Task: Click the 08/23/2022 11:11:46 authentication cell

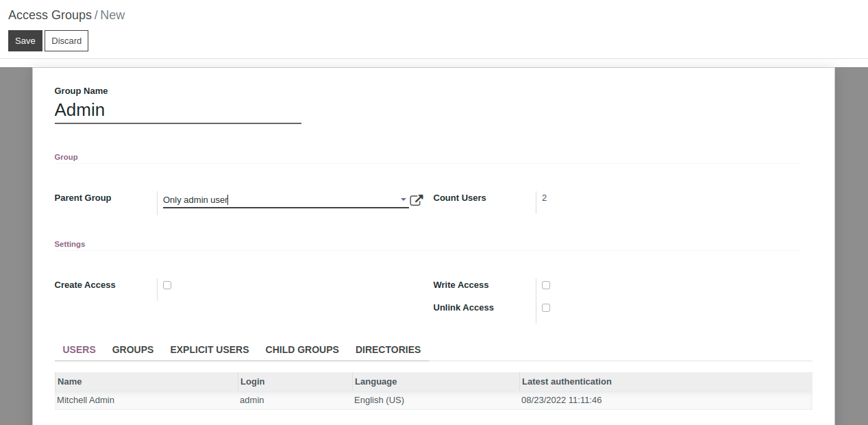Action: coord(666,400)
